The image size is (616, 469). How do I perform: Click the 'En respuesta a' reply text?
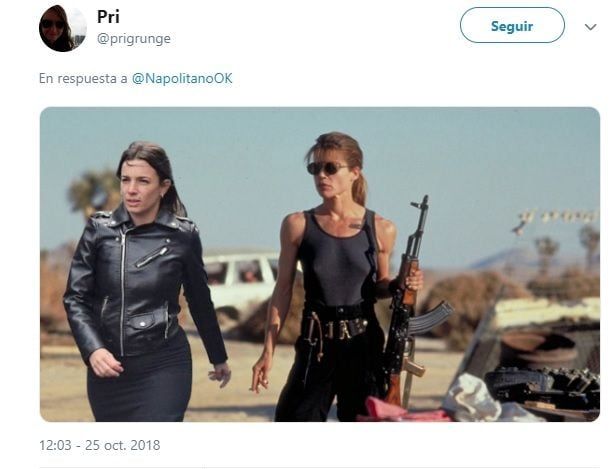coord(83,78)
